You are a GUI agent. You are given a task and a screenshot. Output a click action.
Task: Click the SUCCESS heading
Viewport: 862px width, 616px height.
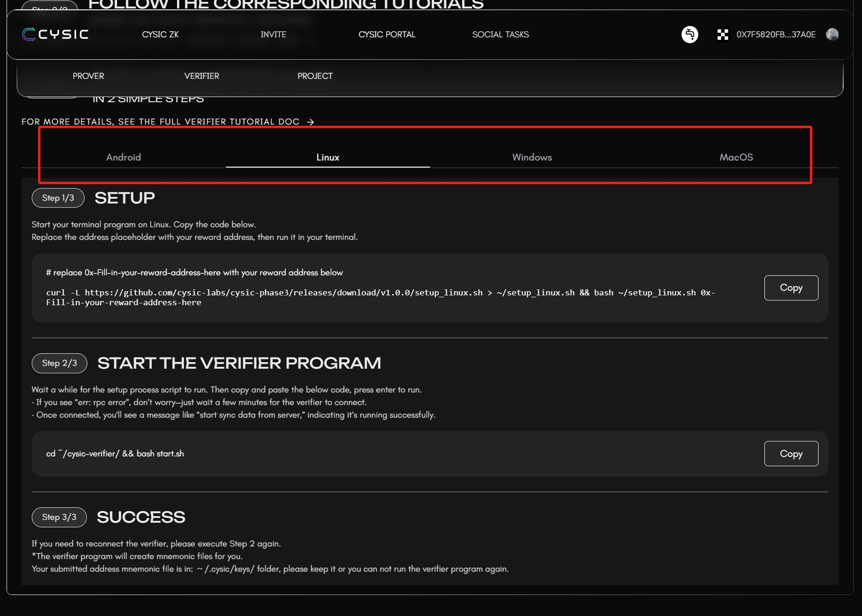[141, 517]
